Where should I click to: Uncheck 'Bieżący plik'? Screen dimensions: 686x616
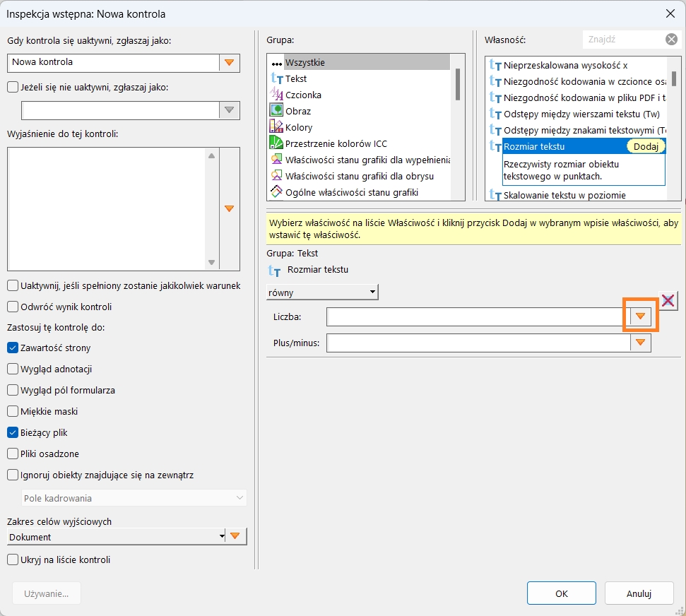(x=13, y=433)
